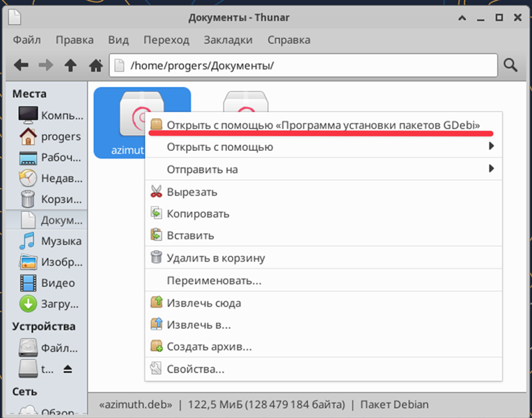Roll up window with the up-arrow button

(462, 17)
